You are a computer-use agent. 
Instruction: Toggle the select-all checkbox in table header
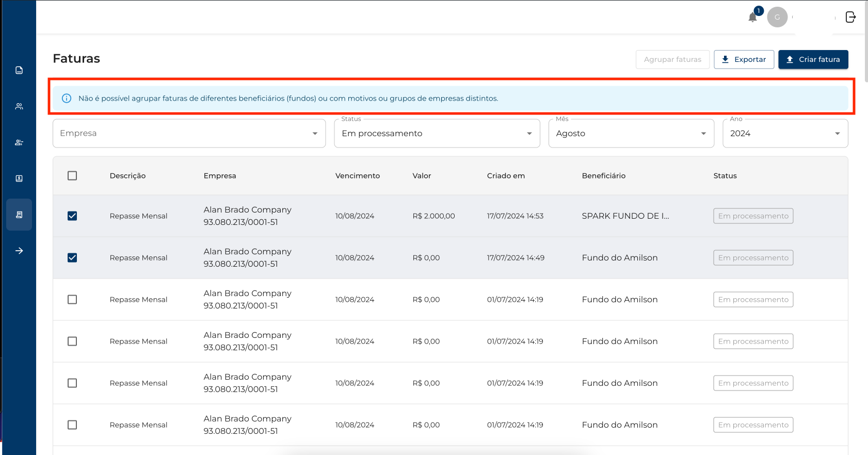point(72,176)
